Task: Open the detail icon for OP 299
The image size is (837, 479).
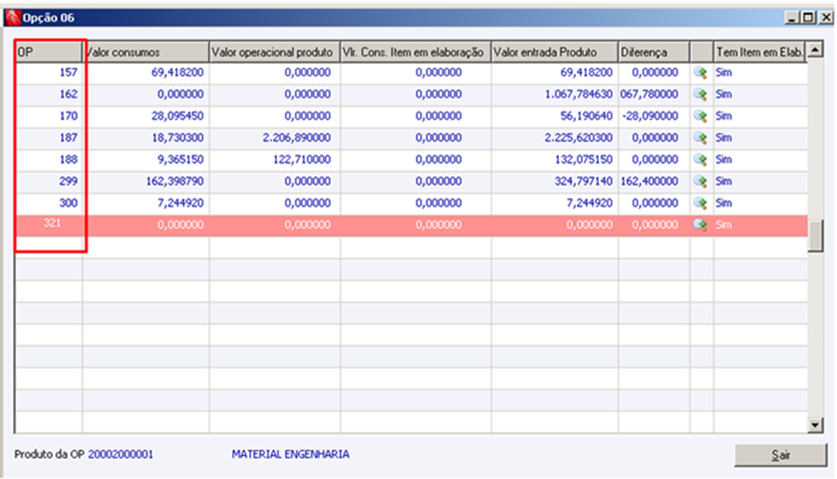Action: [x=700, y=182]
